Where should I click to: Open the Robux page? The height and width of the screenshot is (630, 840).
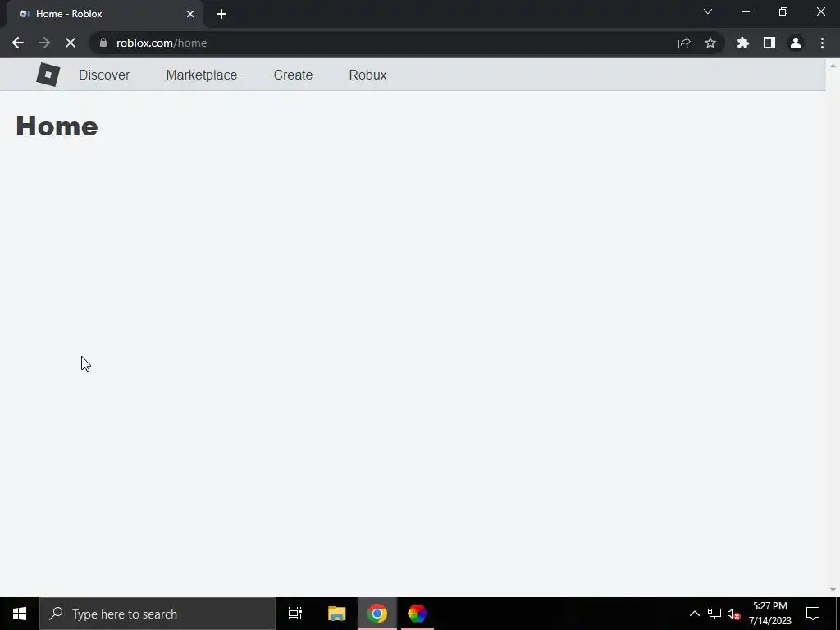(x=367, y=75)
